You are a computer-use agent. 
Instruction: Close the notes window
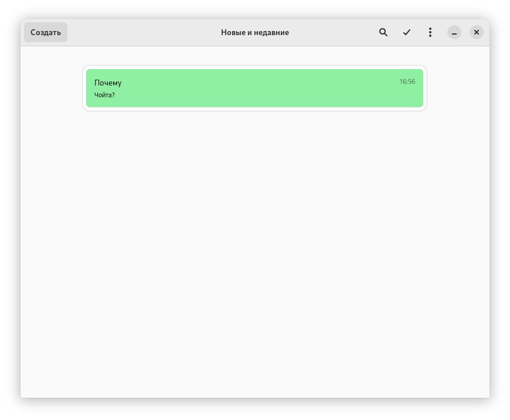coord(477,32)
